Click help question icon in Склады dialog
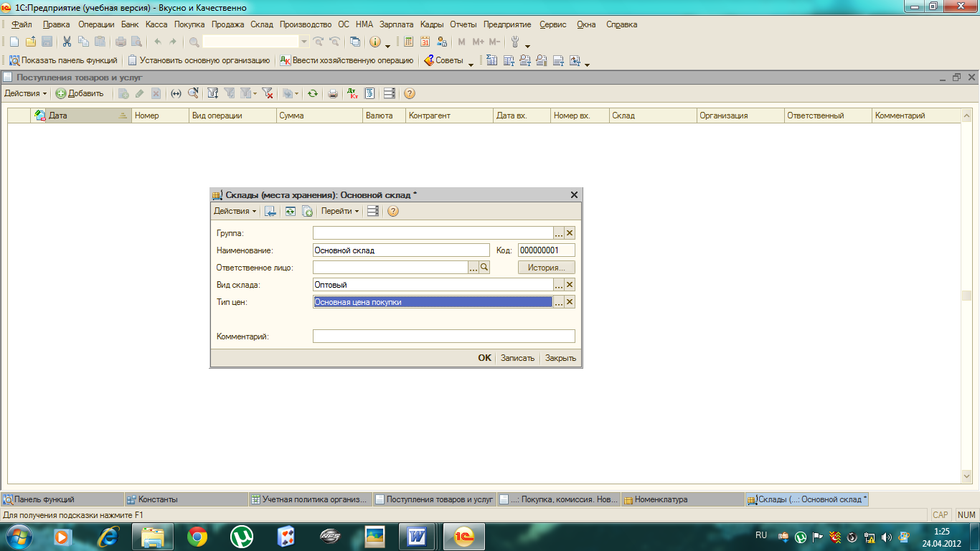 (392, 211)
